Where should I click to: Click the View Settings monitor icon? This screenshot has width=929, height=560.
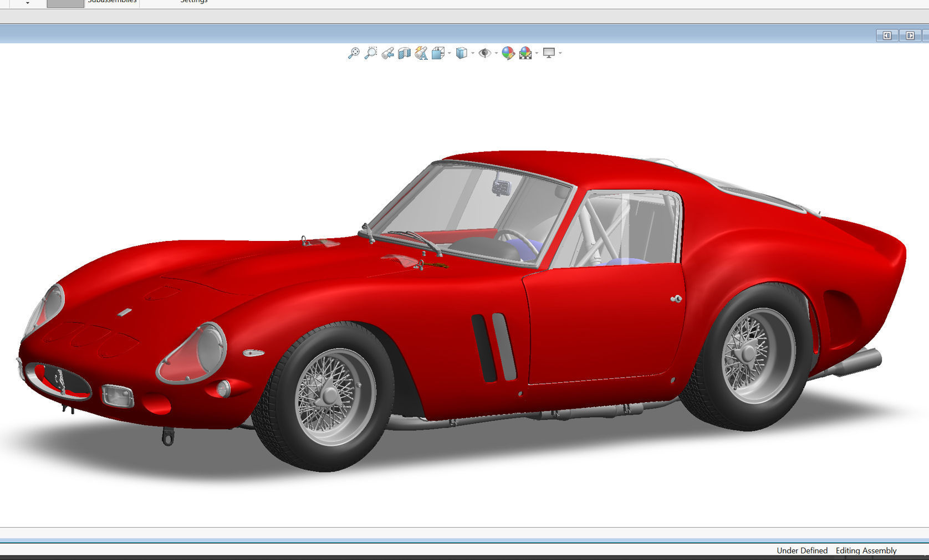[549, 53]
